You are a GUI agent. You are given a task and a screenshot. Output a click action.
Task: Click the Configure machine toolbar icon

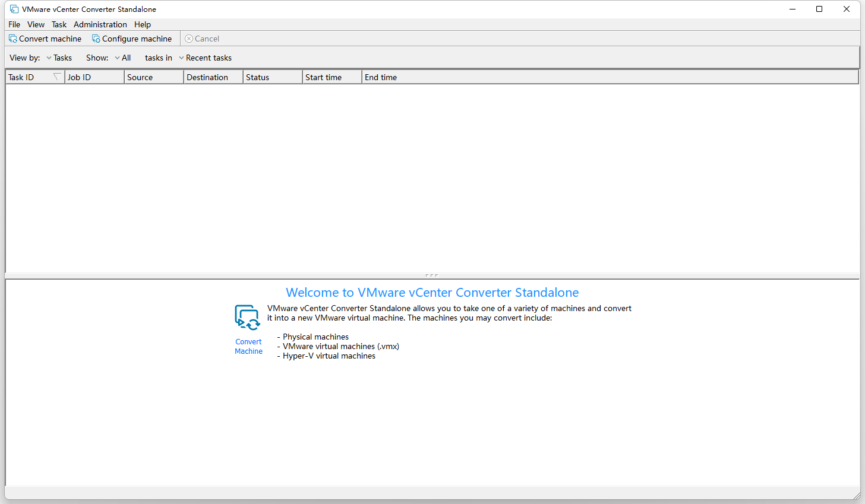96,38
